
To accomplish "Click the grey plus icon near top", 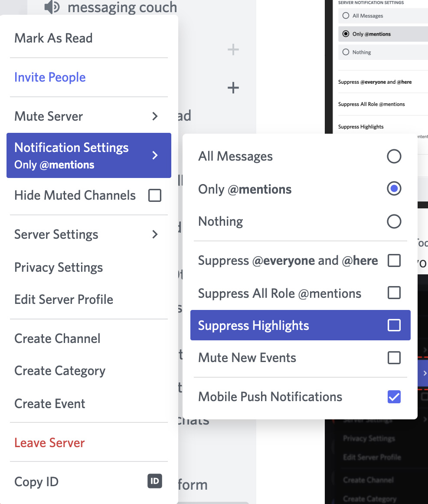I will (x=233, y=49).
